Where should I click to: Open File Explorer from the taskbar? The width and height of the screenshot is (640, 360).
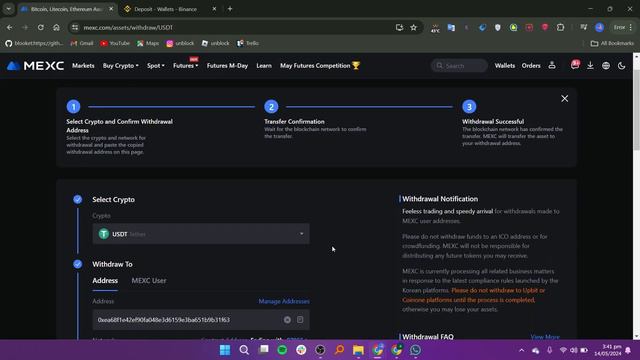pos(358,350)
